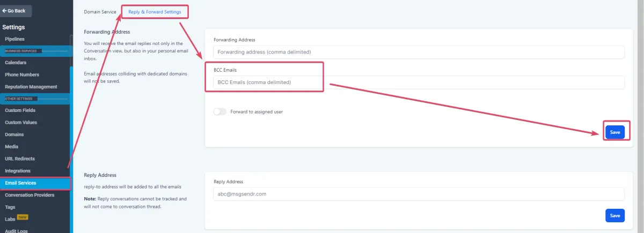
Task: Save the forwarding address settings
Action: coord(614,132)
